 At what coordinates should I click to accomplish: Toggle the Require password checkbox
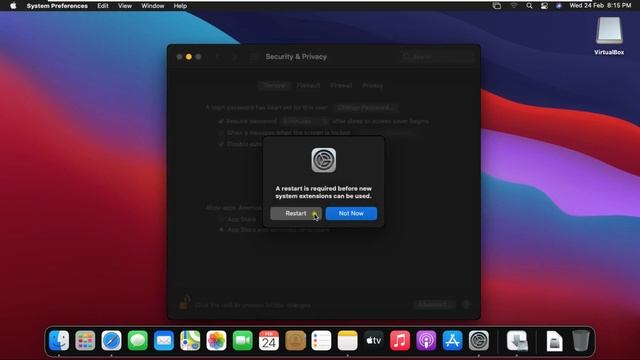pyautogui.click(x=221, y=121)
